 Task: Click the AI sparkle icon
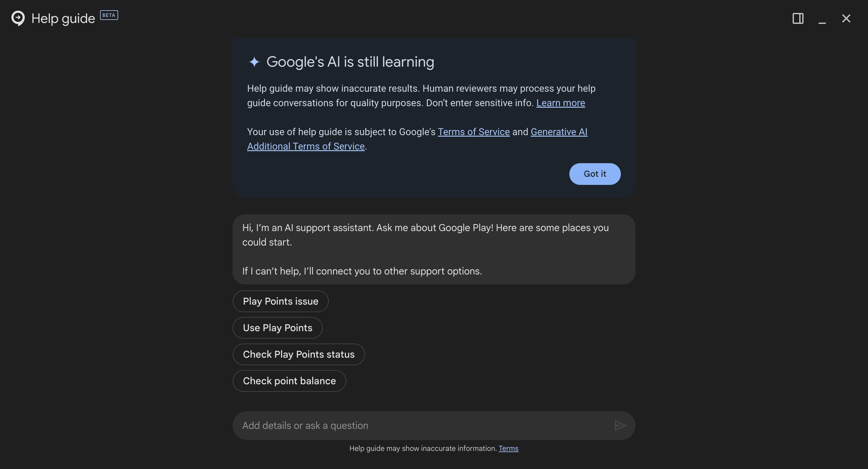[x=254, y=62]
